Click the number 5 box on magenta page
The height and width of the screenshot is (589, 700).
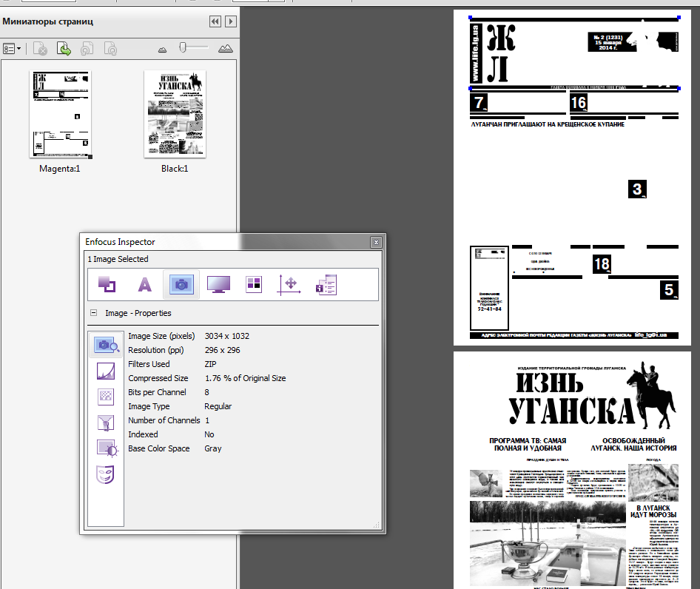pos(669,290)
